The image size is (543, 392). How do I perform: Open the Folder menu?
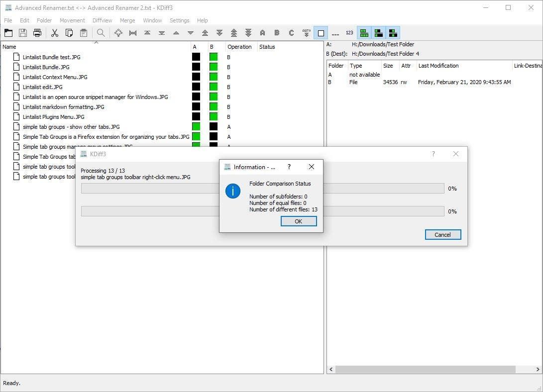44,20
